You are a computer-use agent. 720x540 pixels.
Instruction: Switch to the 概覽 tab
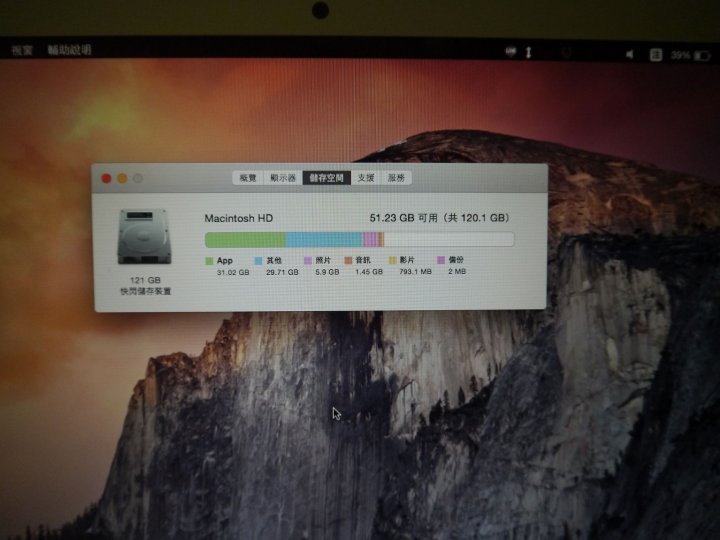(x=248, y=178)
